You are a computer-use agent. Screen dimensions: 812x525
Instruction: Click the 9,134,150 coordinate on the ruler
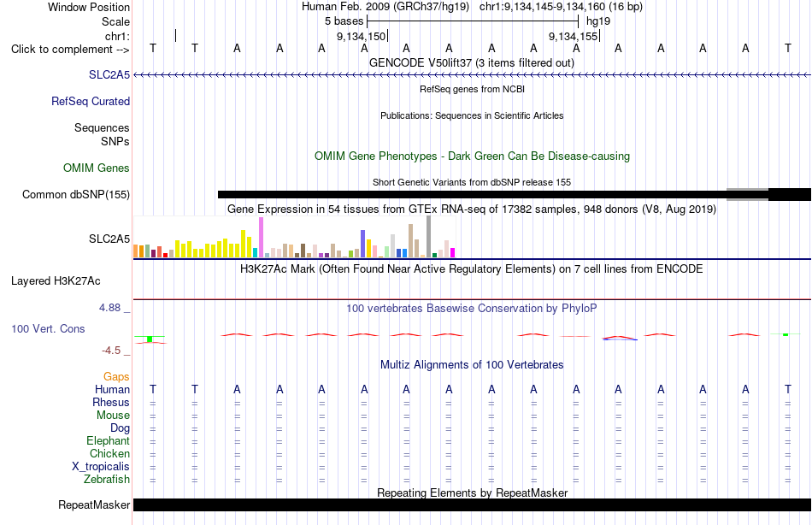coord(361,36)
